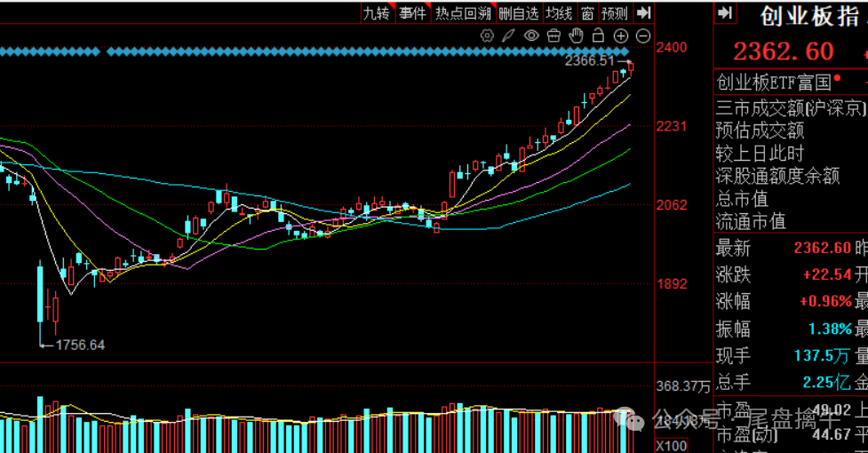Open the 事件 tab
This screenshot has width=868, height=453.
tap(413, 13)
